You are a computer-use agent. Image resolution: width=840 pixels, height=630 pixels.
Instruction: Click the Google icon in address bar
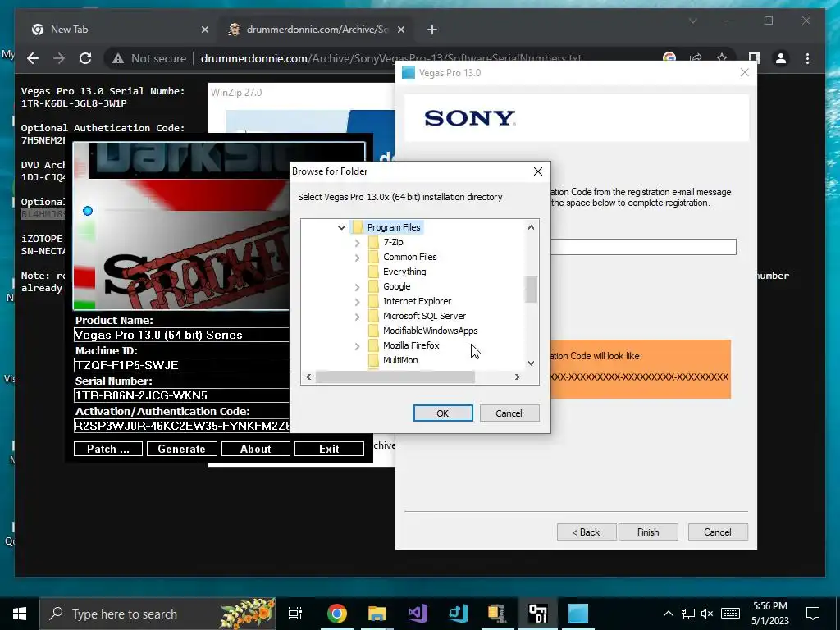[x=669, y=58]
